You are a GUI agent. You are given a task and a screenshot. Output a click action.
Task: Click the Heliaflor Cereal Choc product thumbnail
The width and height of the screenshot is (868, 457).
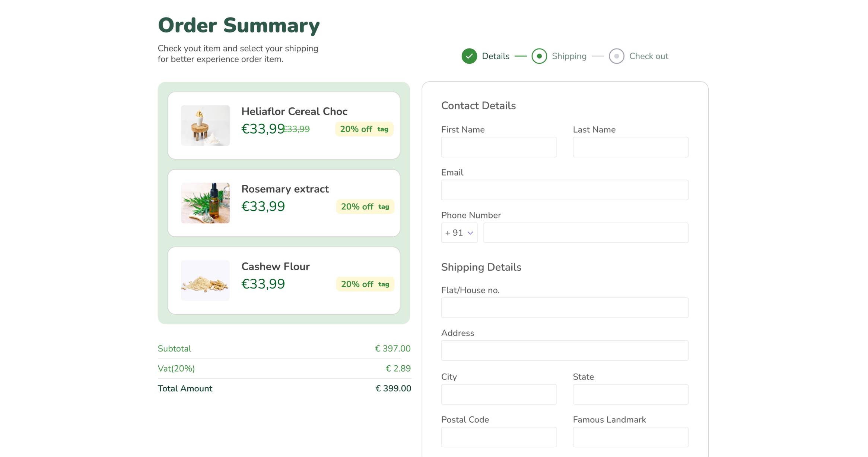[x=205, y=126]
